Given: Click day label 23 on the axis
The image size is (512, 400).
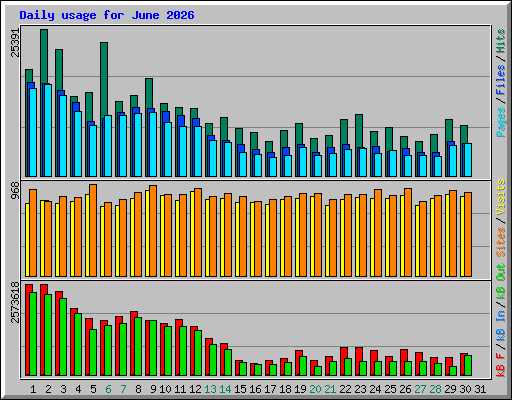Looking at the screenshot, I should point(360,389).
